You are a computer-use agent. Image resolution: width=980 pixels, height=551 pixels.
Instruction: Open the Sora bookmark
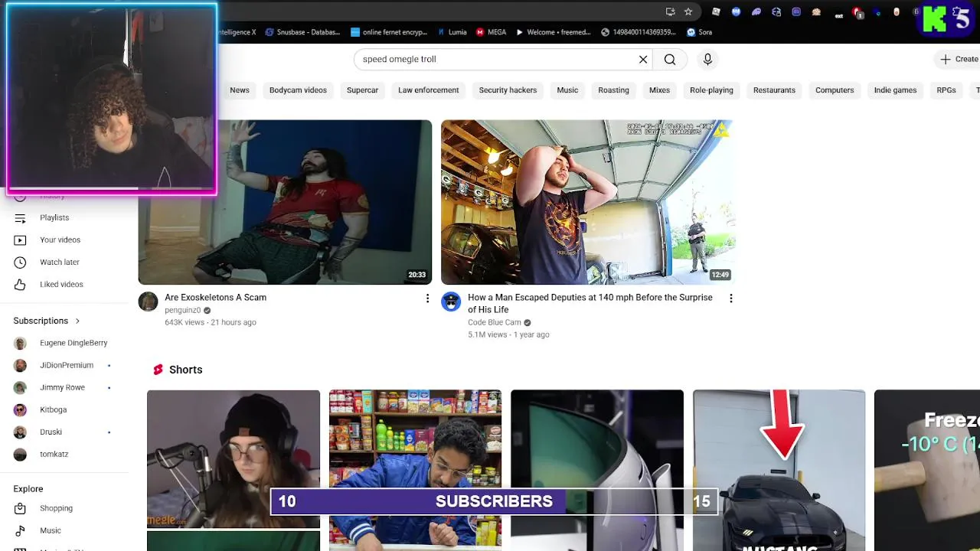700,32
